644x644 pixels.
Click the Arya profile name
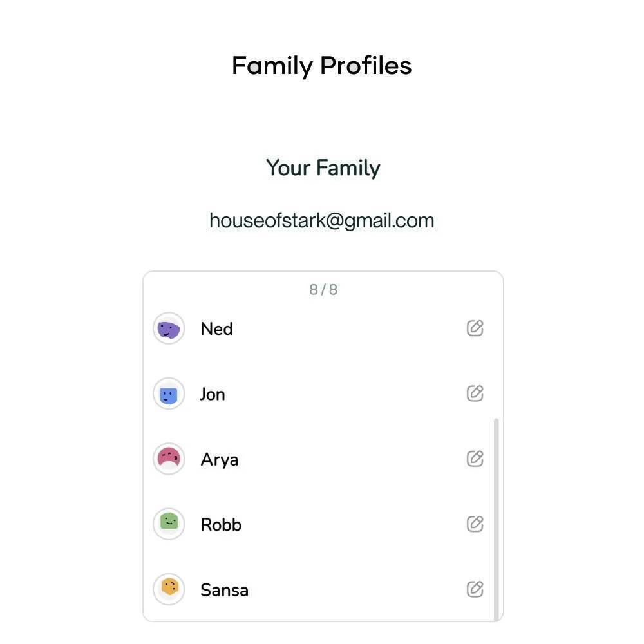[x=220, y=460]
